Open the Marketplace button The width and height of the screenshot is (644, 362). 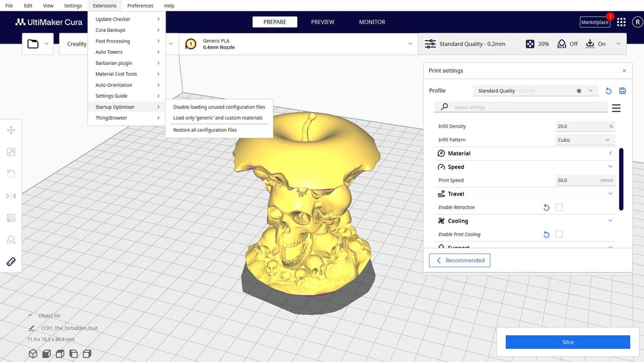coord(595,22)
